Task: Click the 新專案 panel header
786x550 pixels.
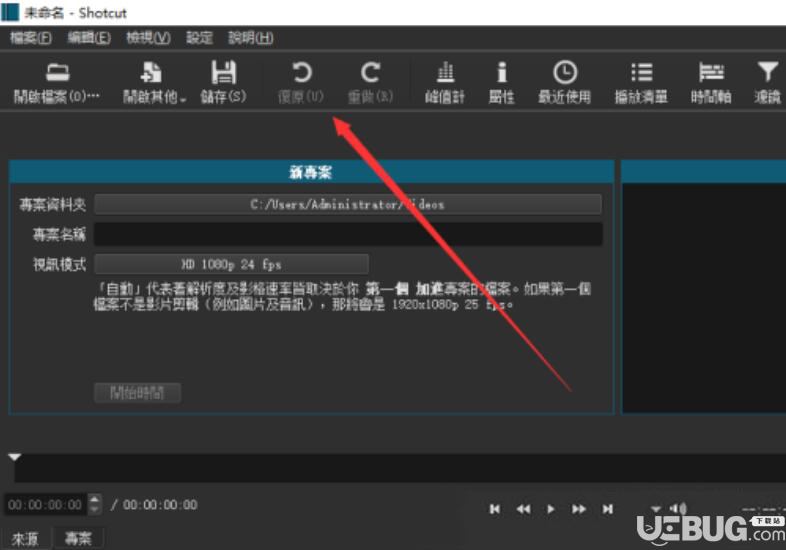Action: 311,172
